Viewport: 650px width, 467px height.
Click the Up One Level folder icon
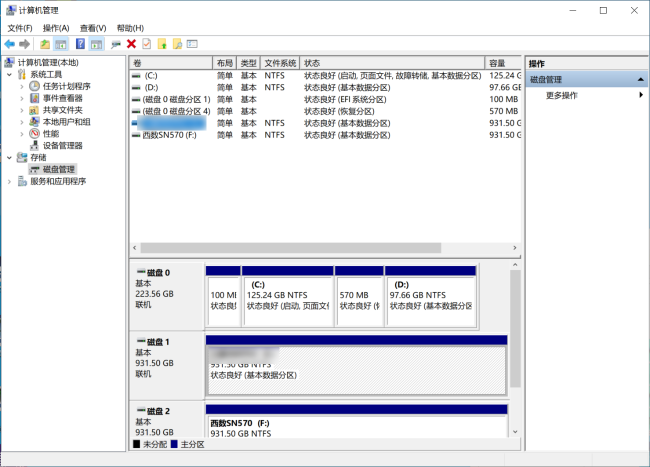click(45, 44)
